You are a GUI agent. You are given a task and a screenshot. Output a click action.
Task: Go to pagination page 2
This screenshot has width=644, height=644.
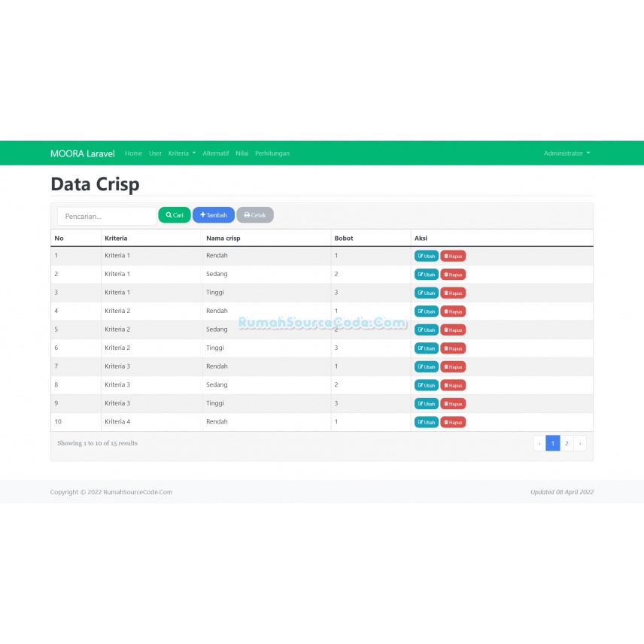click(567, 443)
